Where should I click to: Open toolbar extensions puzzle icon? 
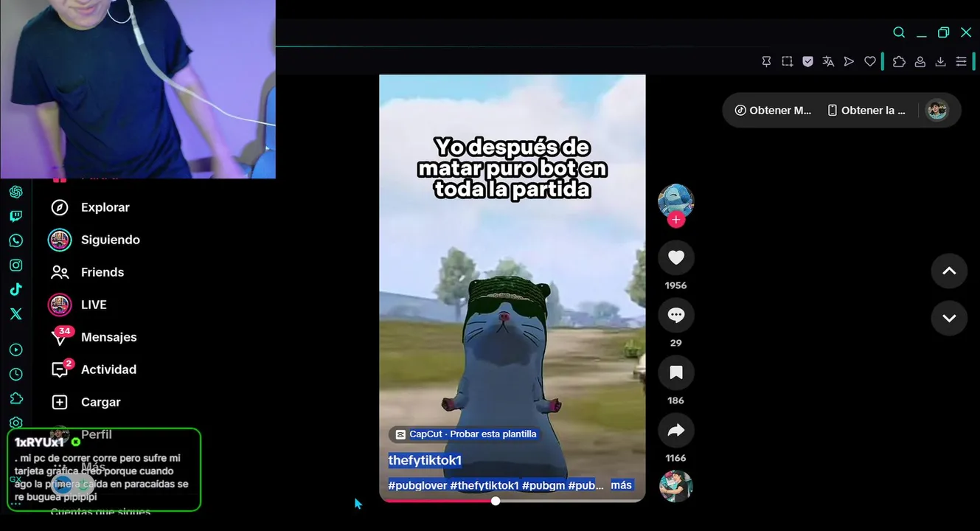pyautogui.click(x=899, y=62)
